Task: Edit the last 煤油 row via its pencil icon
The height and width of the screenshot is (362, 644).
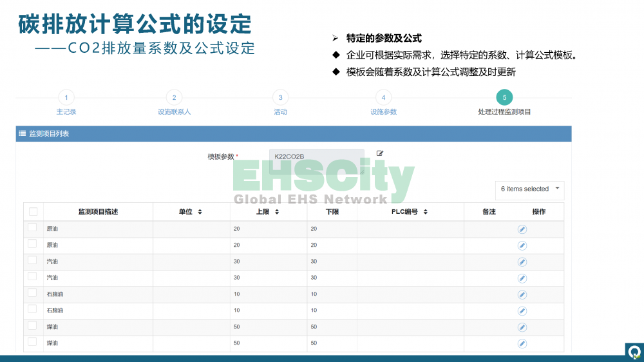Action: (522, 343)
